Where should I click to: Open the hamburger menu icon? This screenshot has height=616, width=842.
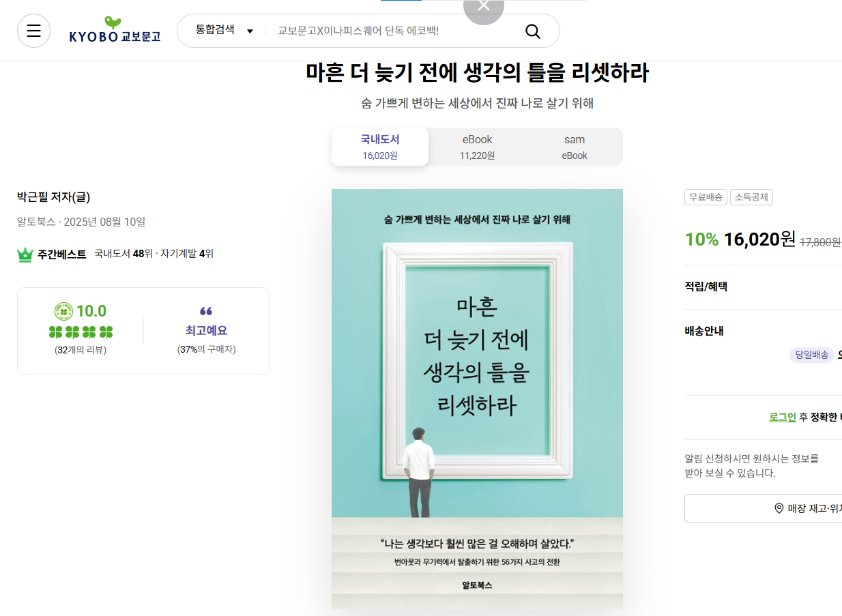pos(33,31)
